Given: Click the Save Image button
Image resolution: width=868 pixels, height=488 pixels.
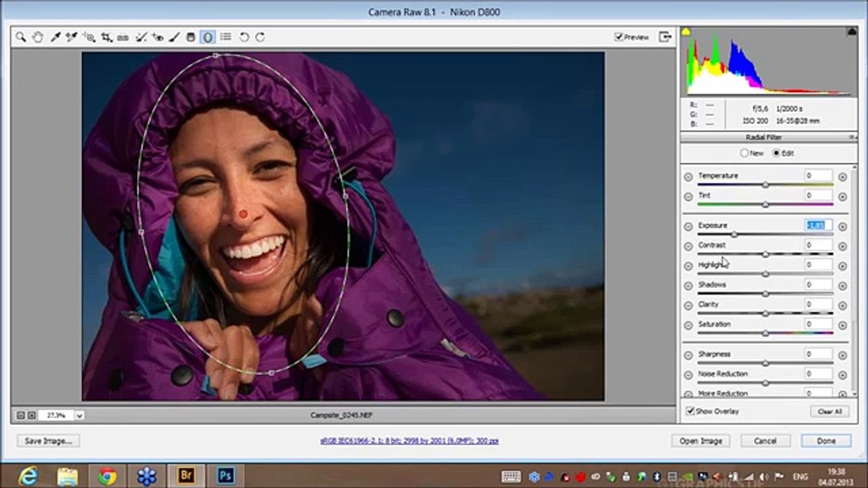Looking at the screenshot, I should [47, 441].
